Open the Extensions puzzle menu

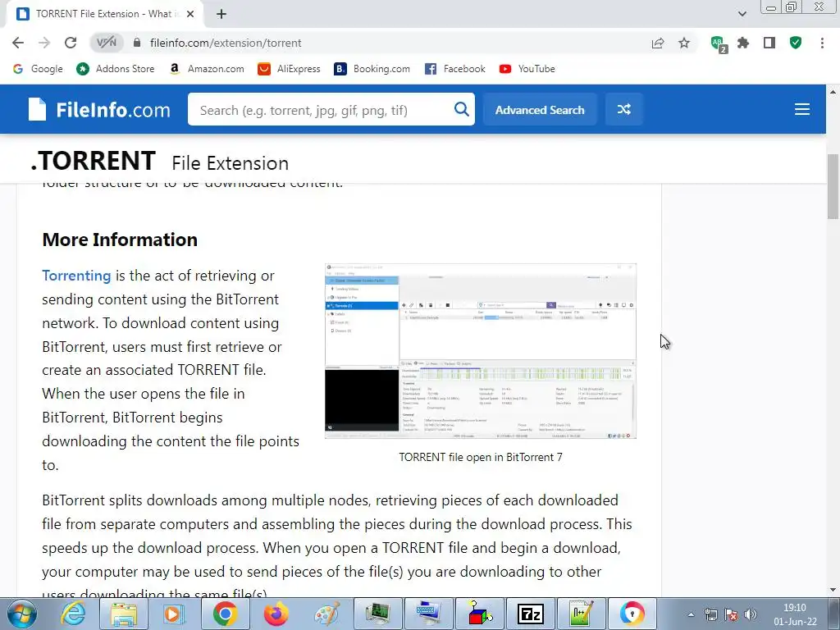point(743,43)
